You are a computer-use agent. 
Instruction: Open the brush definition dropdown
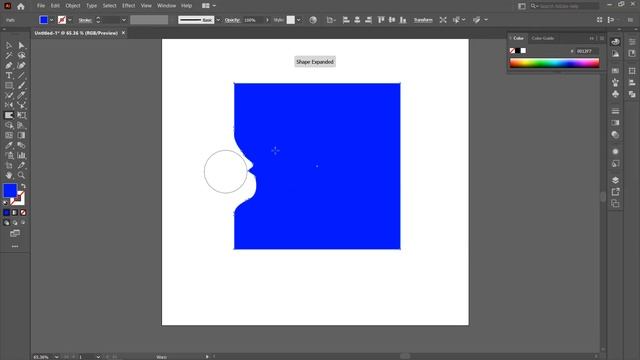218,20
